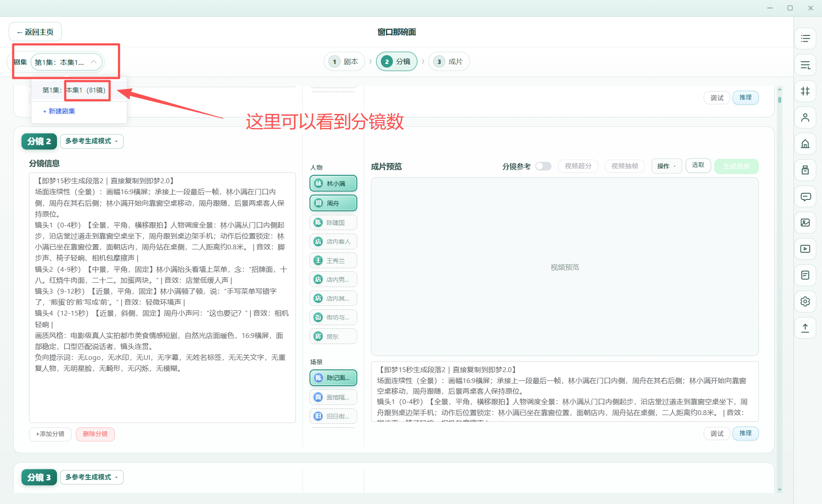The width and height of the screenshot is (822, 504).
Task: Open the chat bubble icon in sidebar
Action: coord(805,196)
